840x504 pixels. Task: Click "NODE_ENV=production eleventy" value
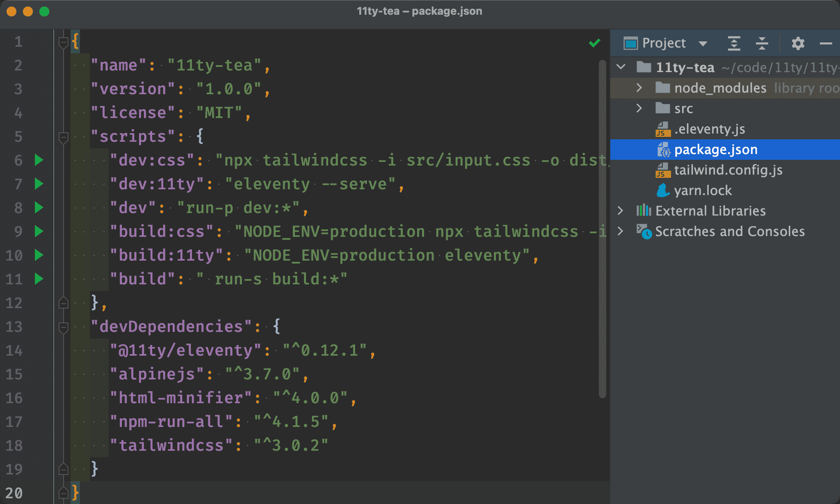tap(387, 255)
